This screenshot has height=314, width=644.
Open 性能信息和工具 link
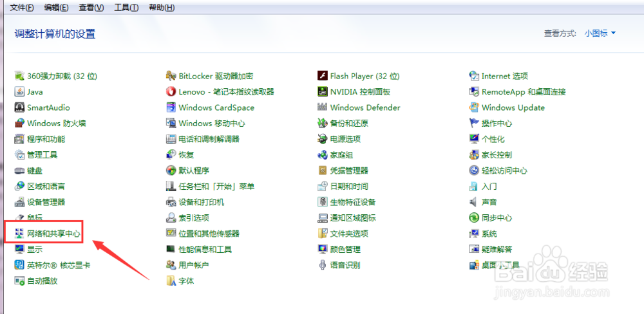click(x=205, y=250)
